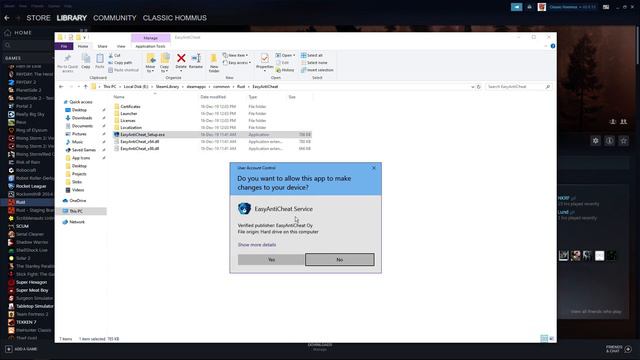Switch to the Home ribbon tab
The height and width of the screenshot is (360, 640).
[83, 47]
